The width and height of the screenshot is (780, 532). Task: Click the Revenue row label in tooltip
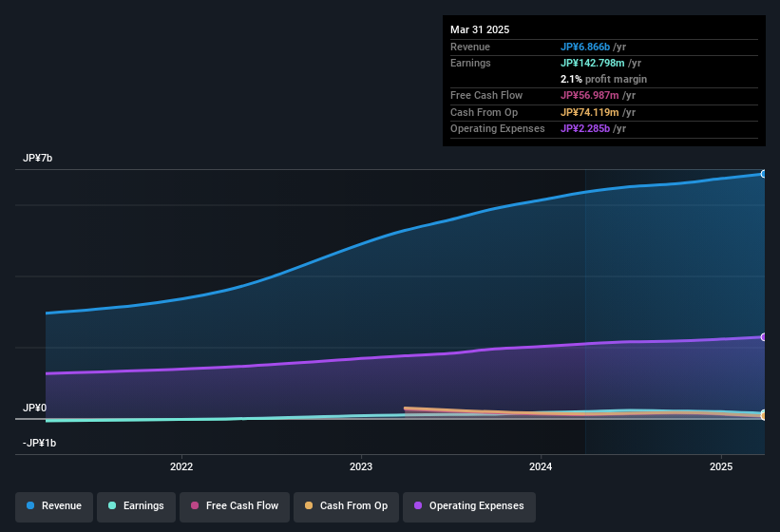pyautogui.click(x=470, y=47)
